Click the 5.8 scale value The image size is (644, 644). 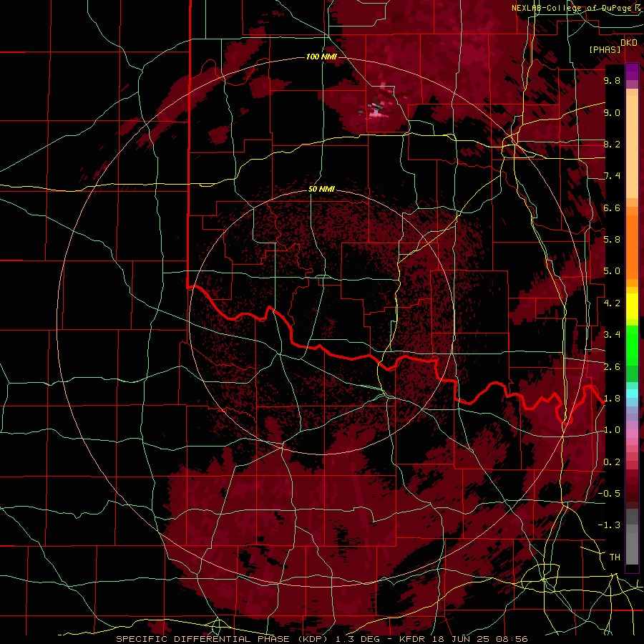[612, 239]
